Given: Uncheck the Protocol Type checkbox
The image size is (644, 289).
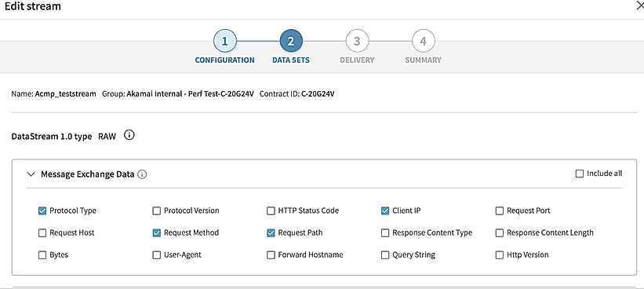Looking at the screenshot, I should pos(42,211).
